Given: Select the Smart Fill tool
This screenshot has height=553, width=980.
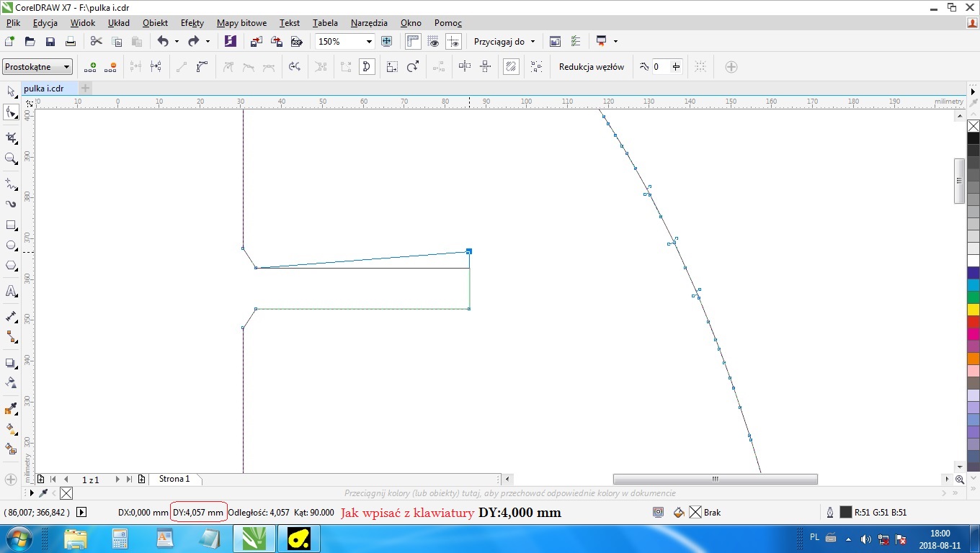Looking at the screenshot, I should [11, 449].
